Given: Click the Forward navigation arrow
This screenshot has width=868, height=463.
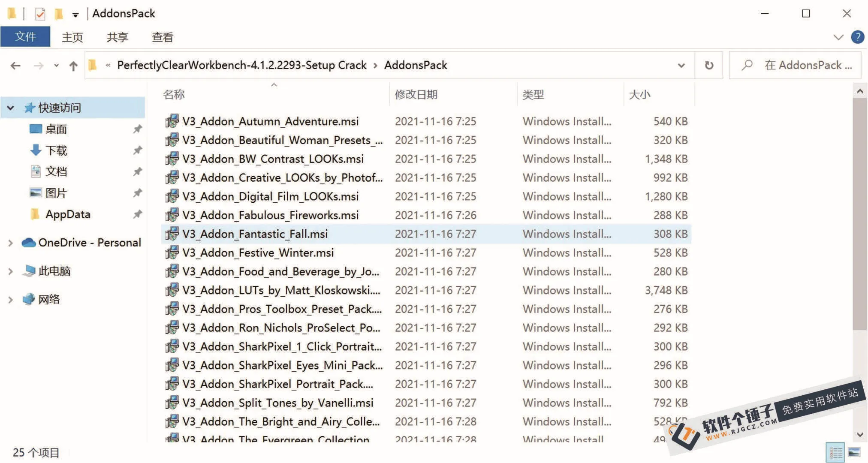Looking at the screenshot, I should click(39, 66).
